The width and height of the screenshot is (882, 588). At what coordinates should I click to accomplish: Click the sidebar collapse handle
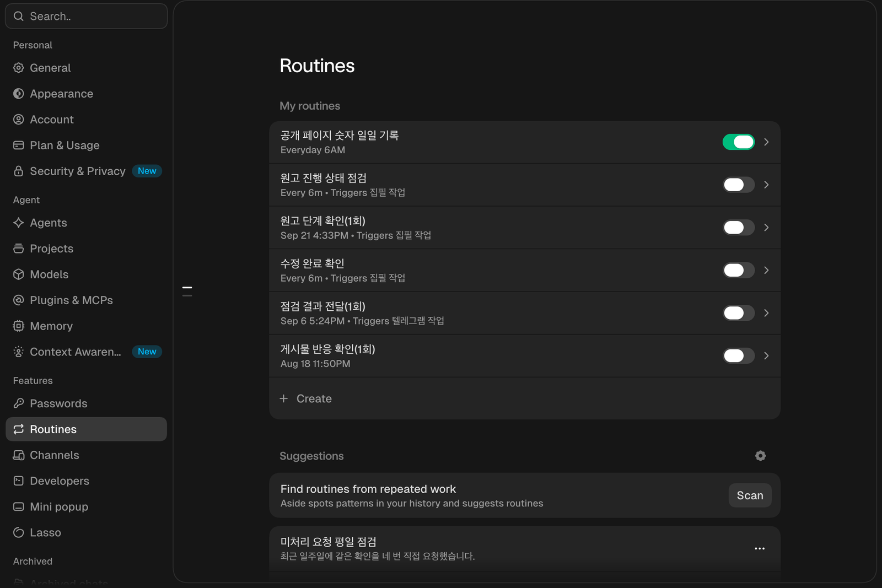coord(187,292)
